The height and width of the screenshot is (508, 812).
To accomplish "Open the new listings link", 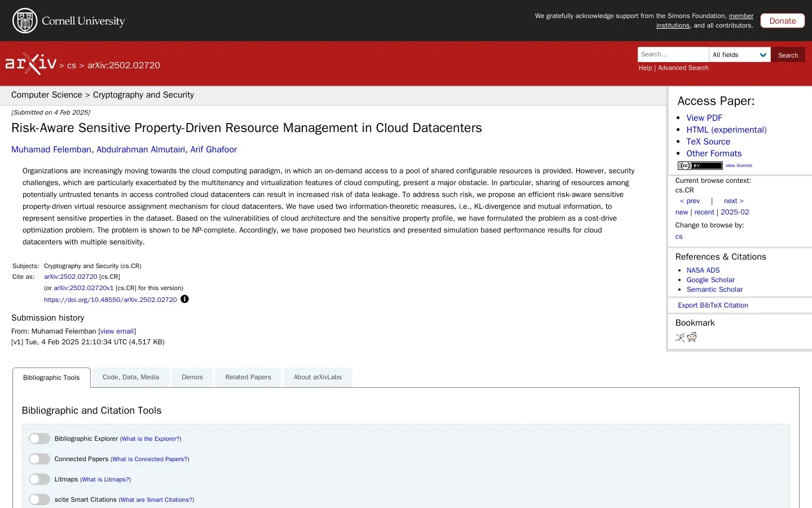I will coord(682,212).
